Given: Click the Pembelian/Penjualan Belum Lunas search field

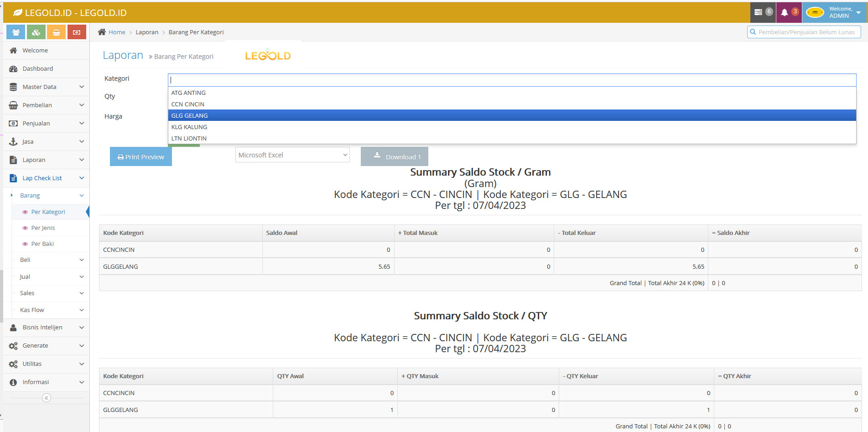Looking at the screenshot, I should coord(804,32).
